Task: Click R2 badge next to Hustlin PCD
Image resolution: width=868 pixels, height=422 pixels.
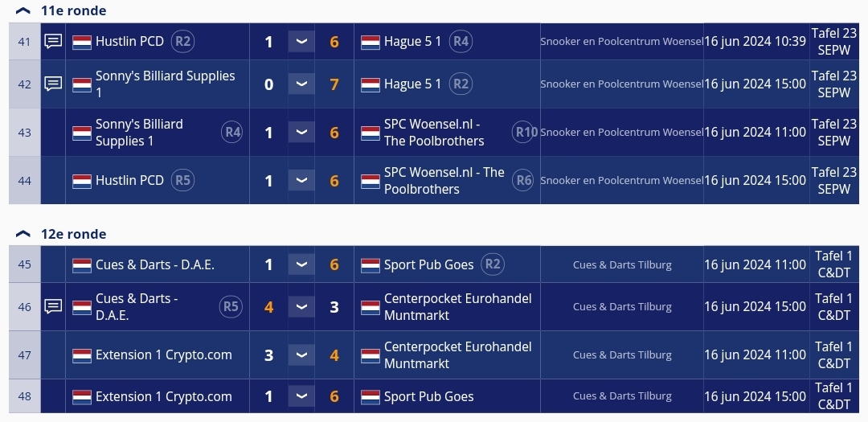Action: click(x=182, y=42)
